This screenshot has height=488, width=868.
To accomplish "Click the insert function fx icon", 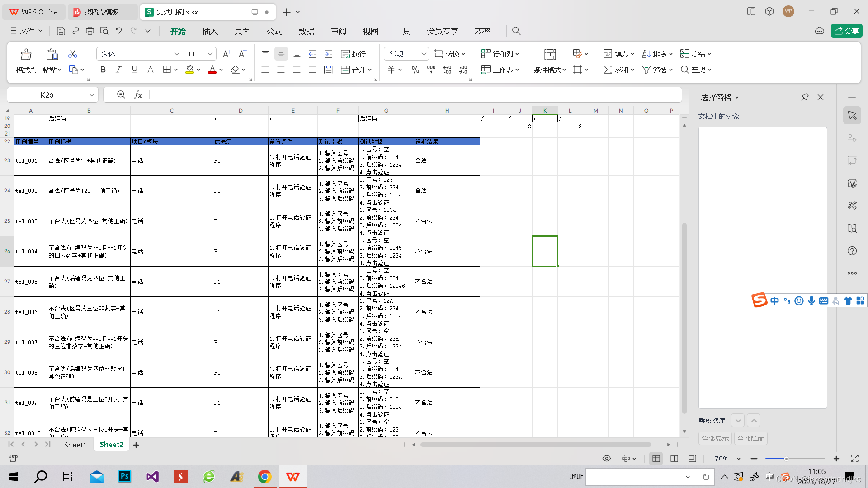I will 138,94.
